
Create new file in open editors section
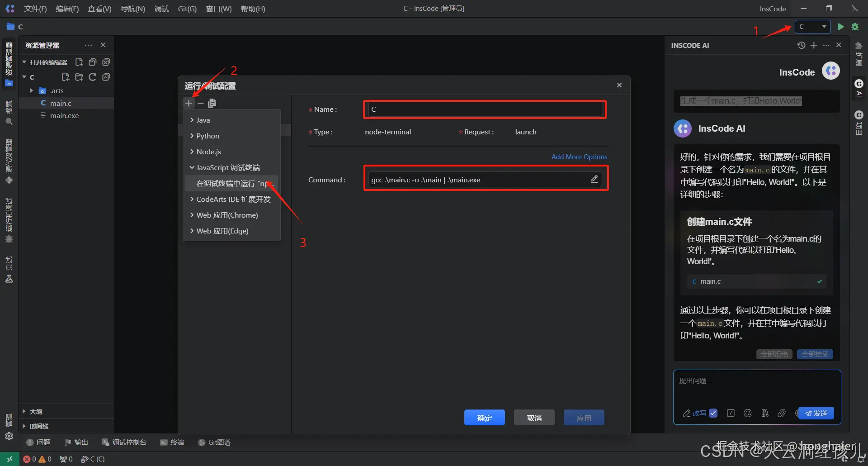tap(79, 62)
